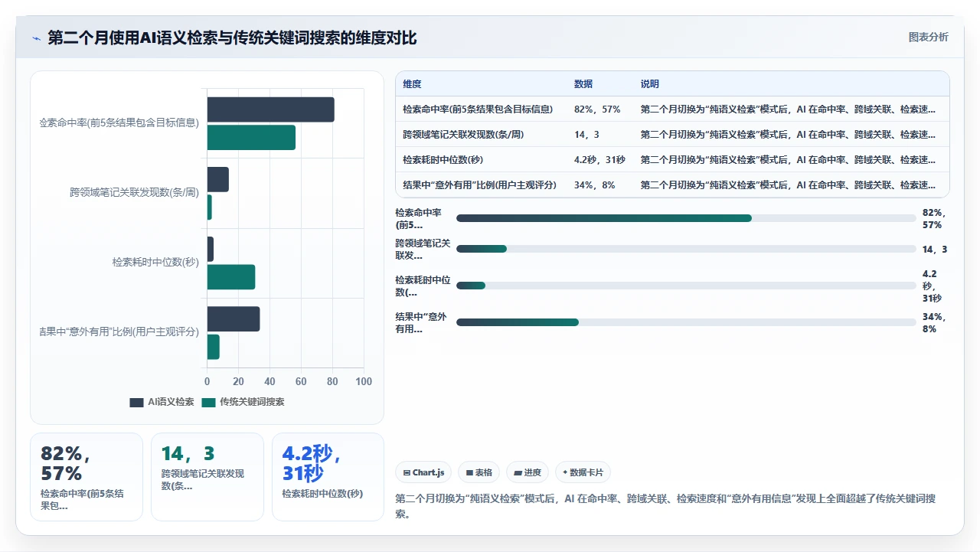This screenshot has width=980, height=552.
Task: Click the green bar for 检索耗时中位数(秒)
Action: pyautogui.click(x=230, y=277)
